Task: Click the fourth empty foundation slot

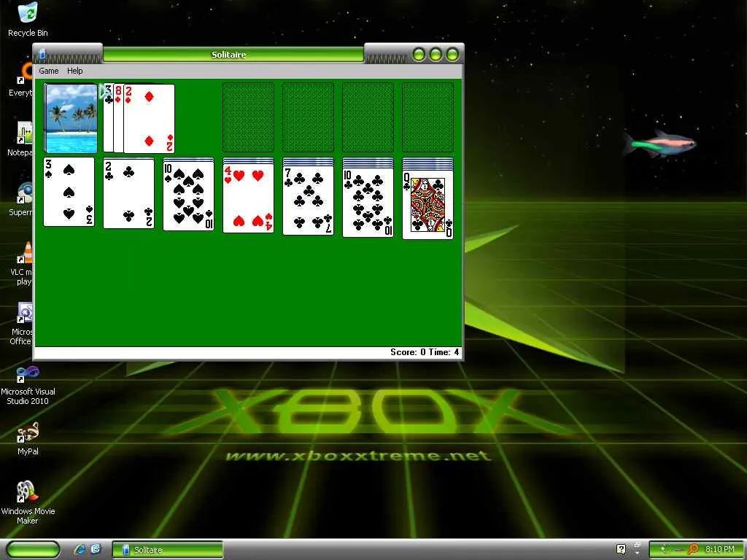Action: [427, 117]
